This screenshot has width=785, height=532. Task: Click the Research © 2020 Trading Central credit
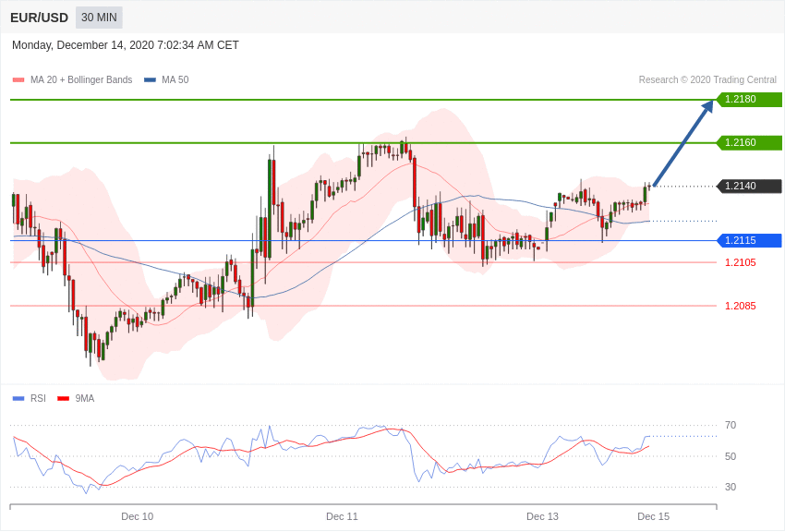pos(707,80)
